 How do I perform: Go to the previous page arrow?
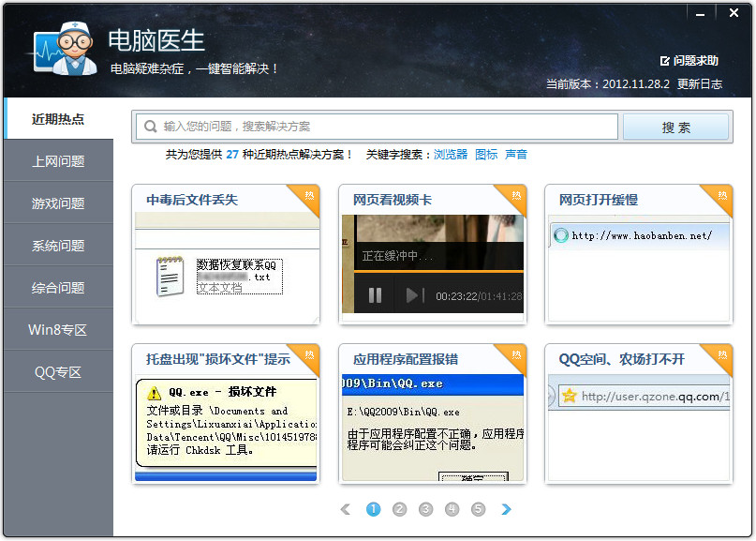pos(346,509)
